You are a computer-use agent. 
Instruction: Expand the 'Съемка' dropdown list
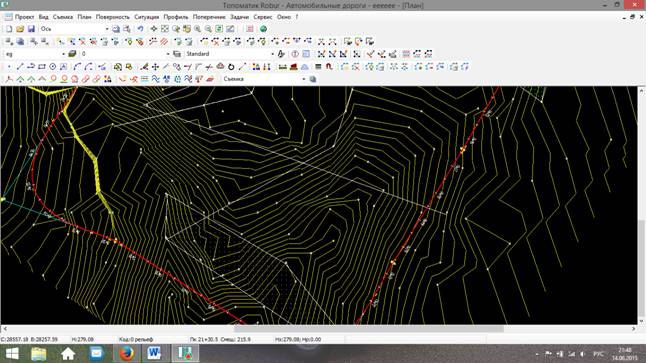click(304, 79)
